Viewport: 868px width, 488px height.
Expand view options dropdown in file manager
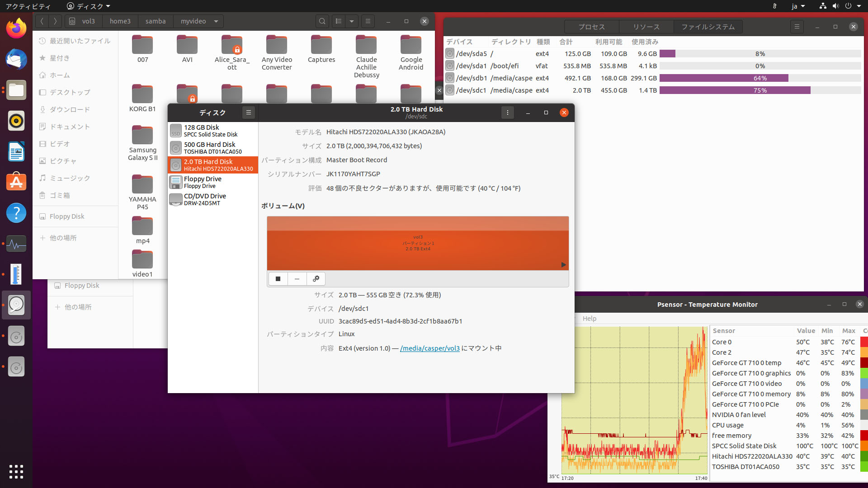(352, 21)
